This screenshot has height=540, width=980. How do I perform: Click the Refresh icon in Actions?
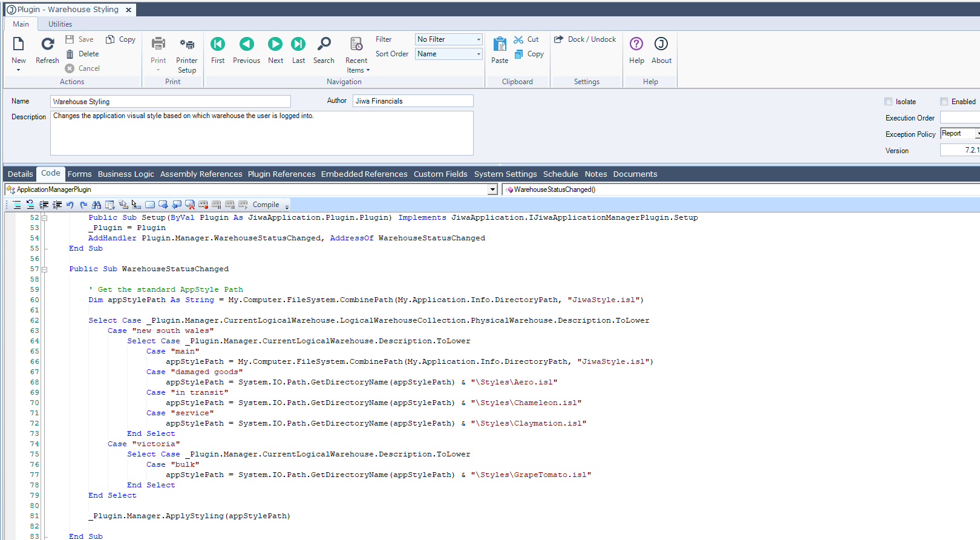coord(47,45)
